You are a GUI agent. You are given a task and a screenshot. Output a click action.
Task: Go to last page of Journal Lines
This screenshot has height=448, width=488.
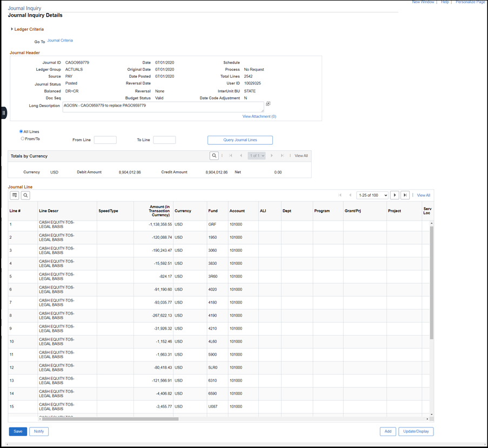[x=405, y=195]
